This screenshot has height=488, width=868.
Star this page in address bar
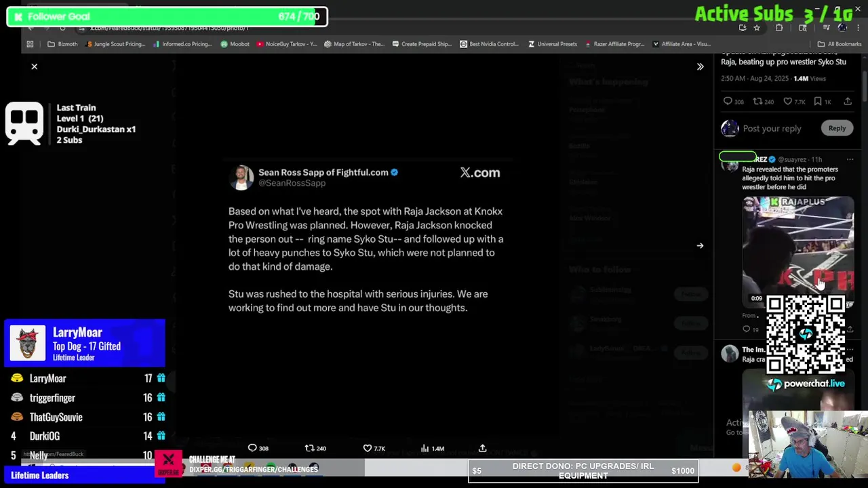757,28
